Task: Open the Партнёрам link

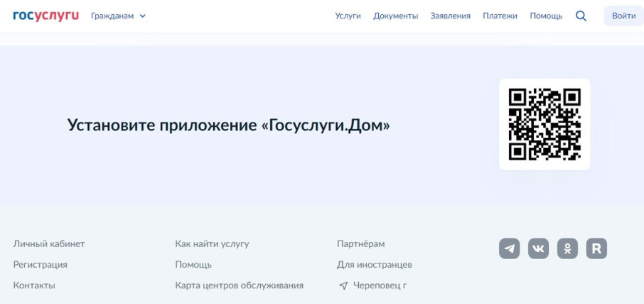Action: 360,244
